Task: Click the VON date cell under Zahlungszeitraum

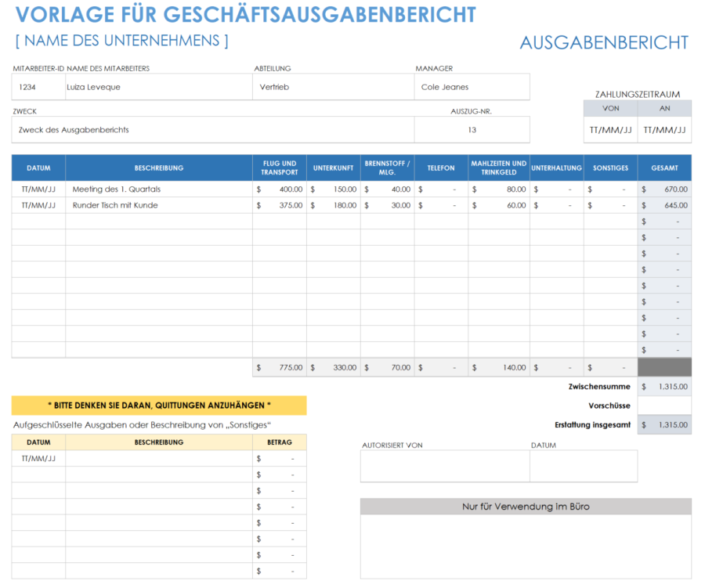Action: (x=610, y=129)
